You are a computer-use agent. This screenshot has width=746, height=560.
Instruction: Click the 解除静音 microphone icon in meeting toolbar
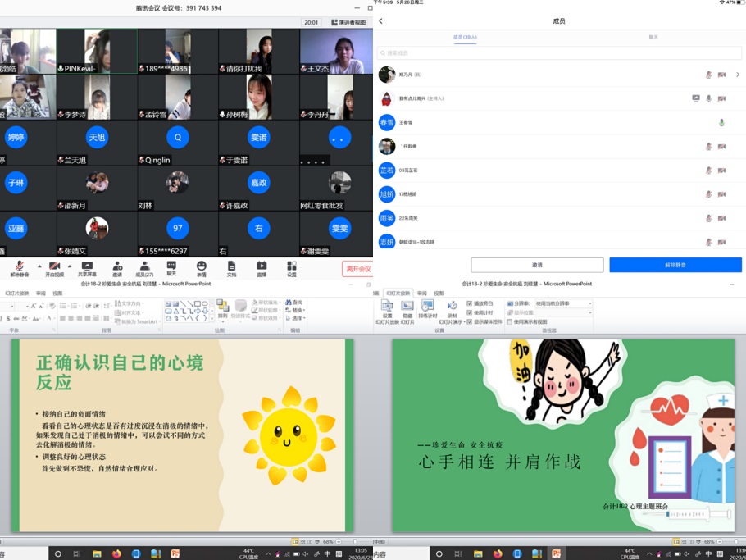click(19, 266)
